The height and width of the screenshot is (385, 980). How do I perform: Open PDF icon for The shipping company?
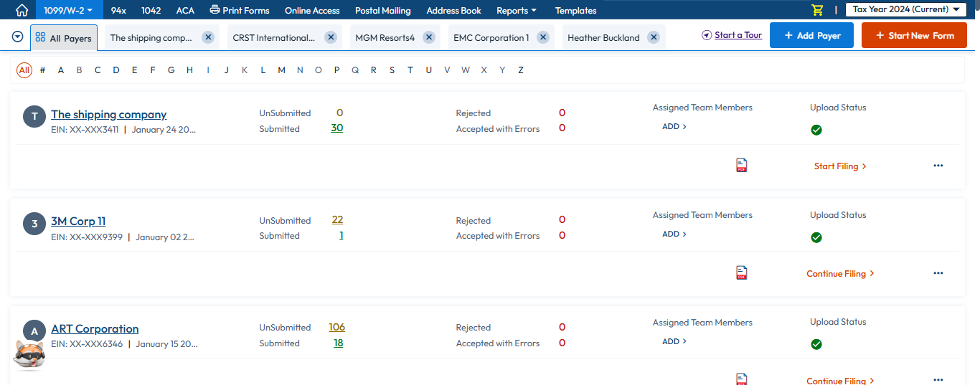(742, 166)
